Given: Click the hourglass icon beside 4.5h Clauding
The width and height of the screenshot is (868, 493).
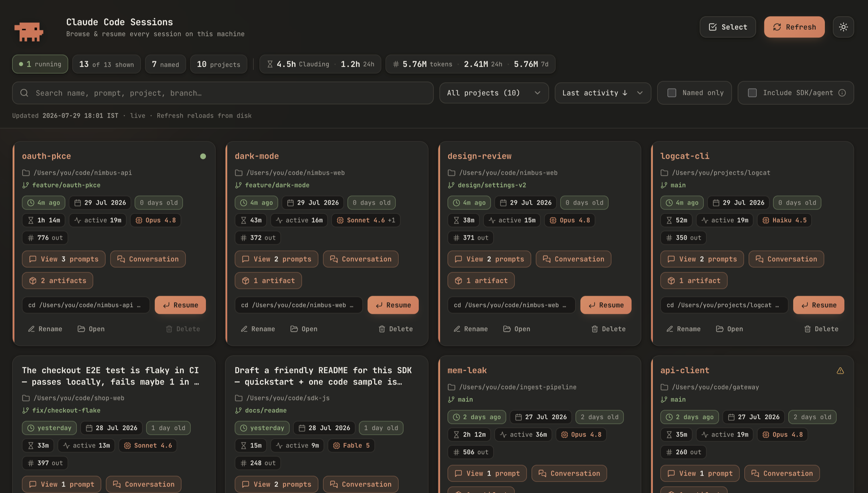Looking at the screenshot, I should tap(270, 64).
